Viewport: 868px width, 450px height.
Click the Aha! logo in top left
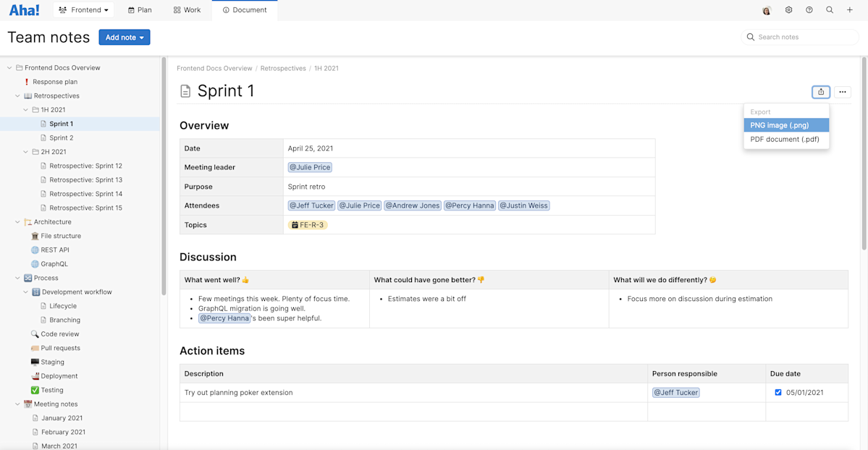coord(24,9)
